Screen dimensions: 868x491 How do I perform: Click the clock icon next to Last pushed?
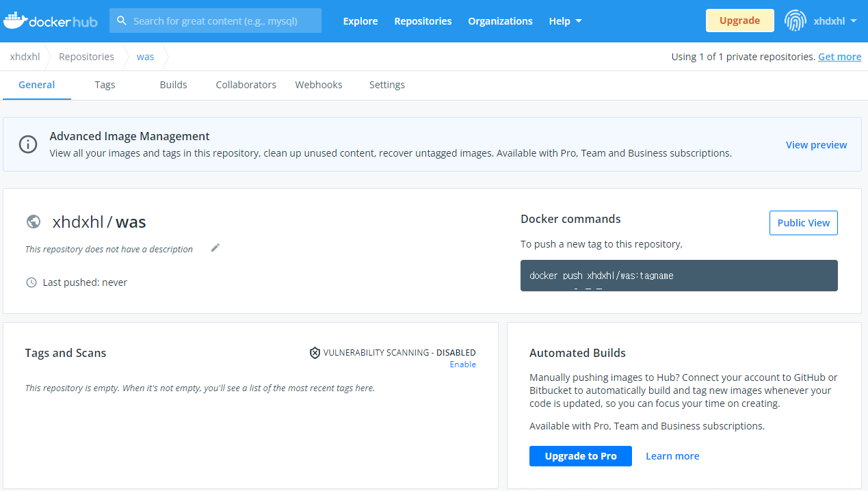click(31, 282)
